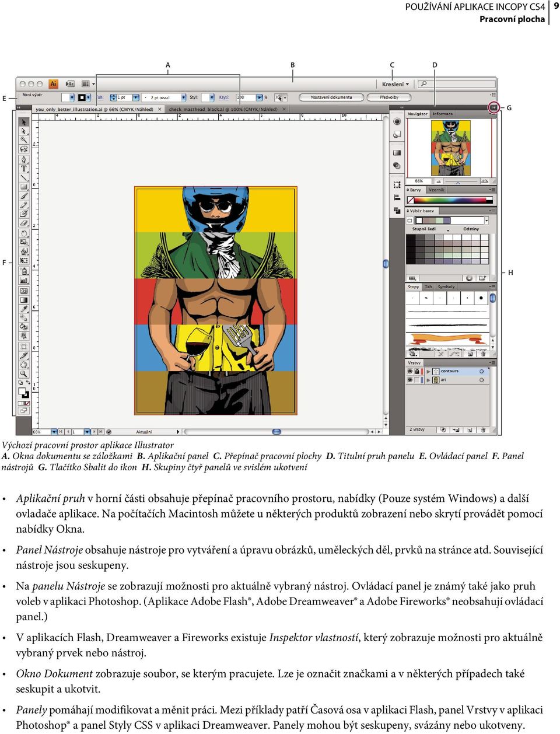Click target circle of contours layer
This screenshot has width=560, height=734.
(482, 371)
